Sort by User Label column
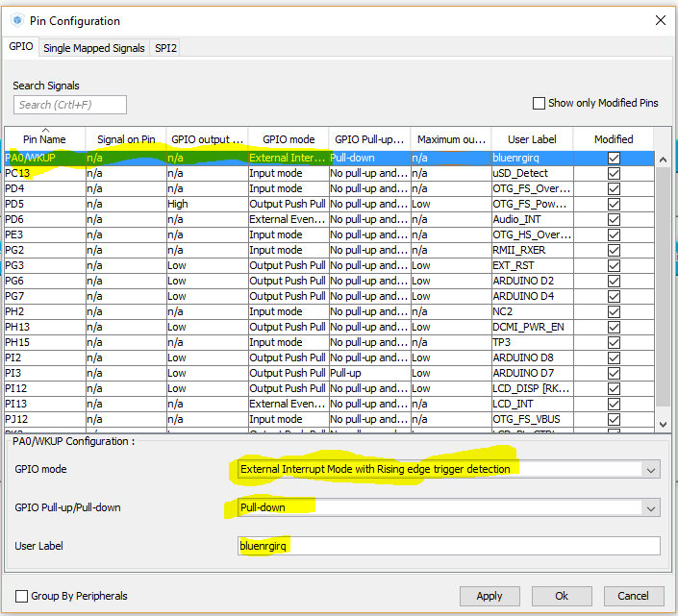 [x=532, y=139]
